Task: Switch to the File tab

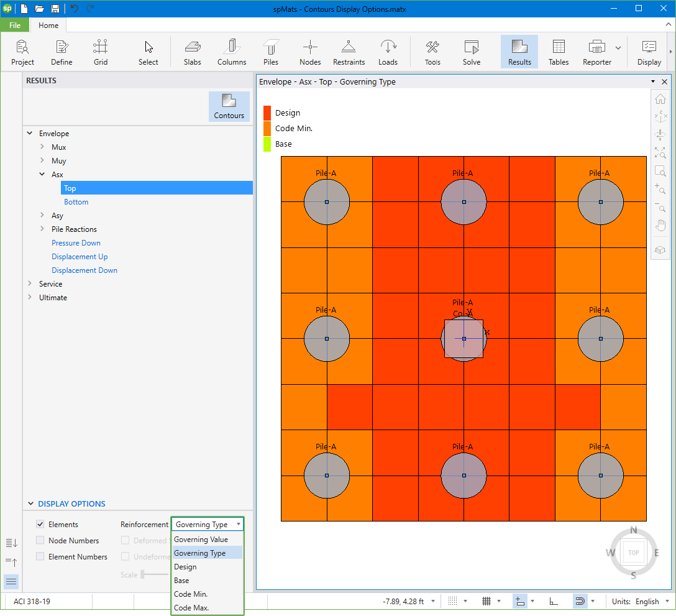Action: (x=14, y=25)
